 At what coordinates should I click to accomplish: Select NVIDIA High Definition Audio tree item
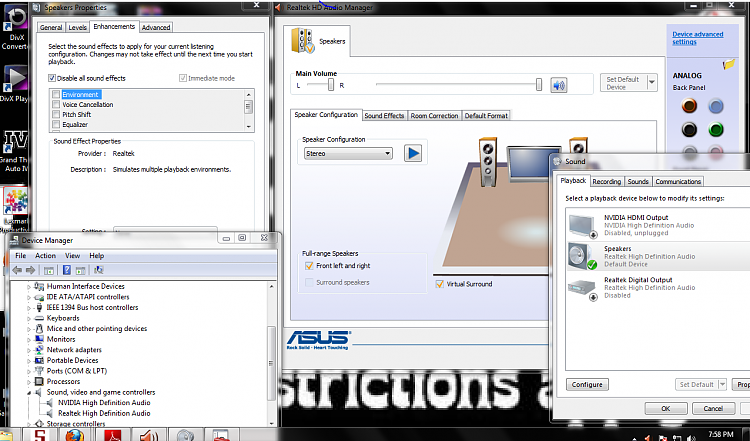(104, 403)
